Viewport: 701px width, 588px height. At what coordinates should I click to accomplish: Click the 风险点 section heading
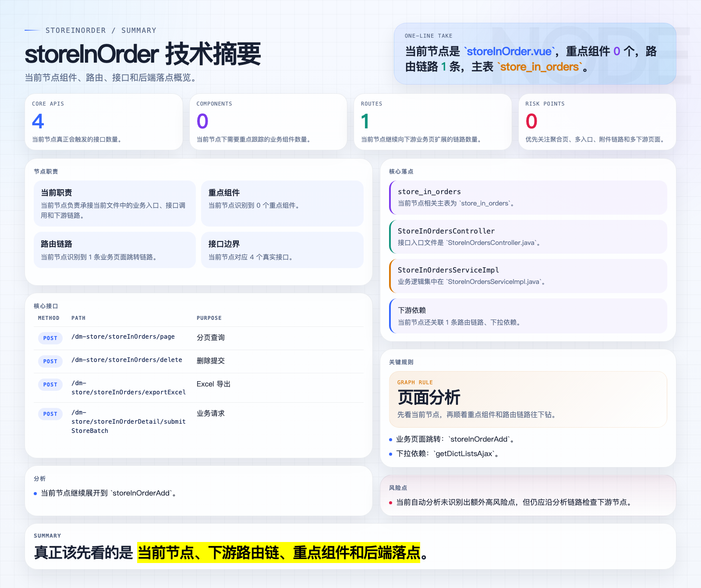(398, 488)
